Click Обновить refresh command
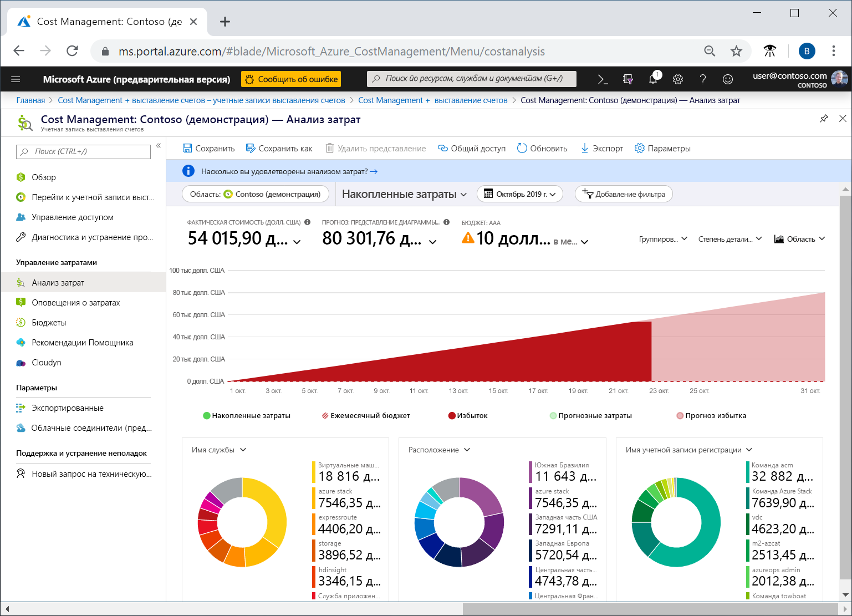 [542, 149]
